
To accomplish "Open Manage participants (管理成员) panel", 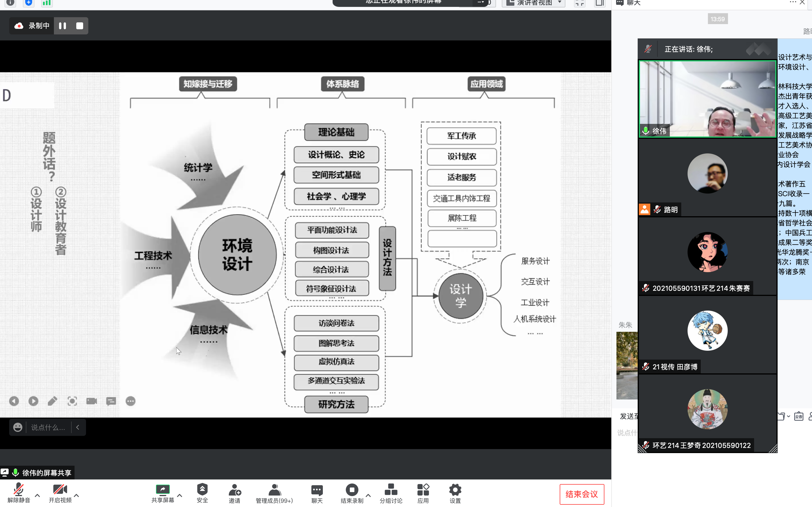I will (x=274, y=493).
